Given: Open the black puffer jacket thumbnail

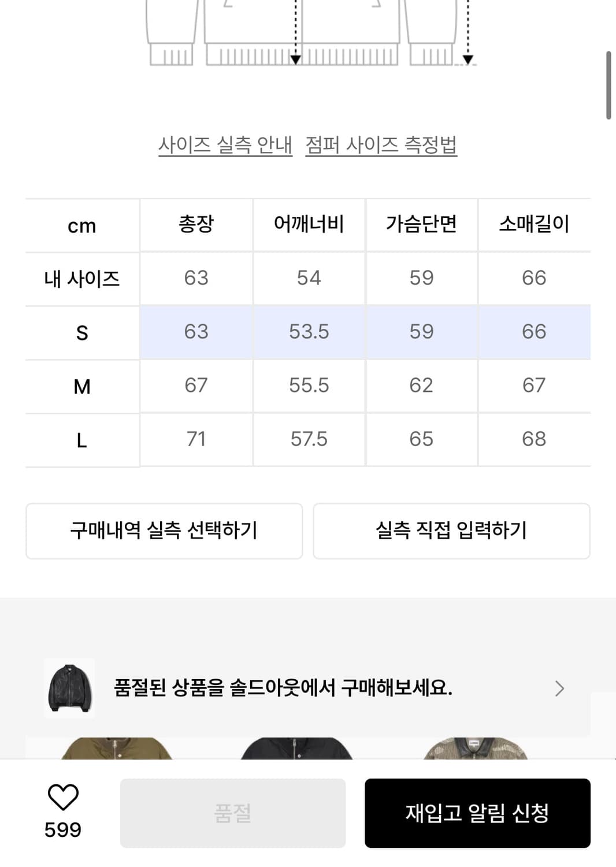Looking at the screenshot, I should point(296,749).
